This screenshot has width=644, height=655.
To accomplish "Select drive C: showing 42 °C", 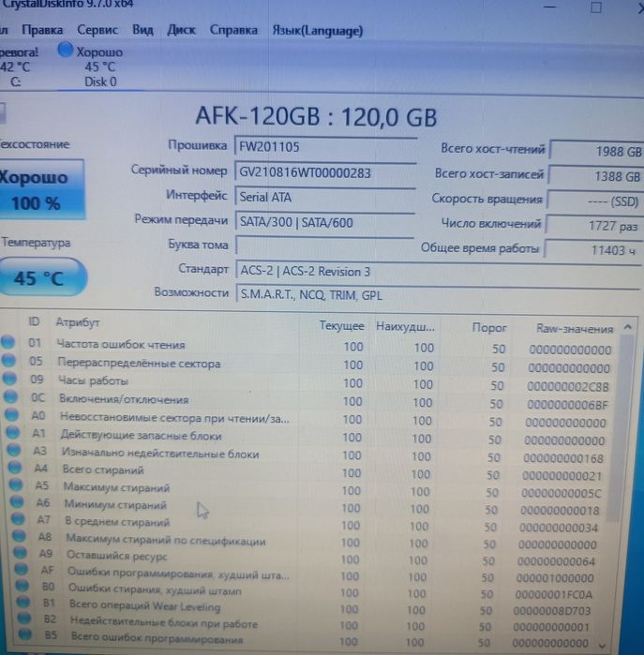I will point(17,67).
